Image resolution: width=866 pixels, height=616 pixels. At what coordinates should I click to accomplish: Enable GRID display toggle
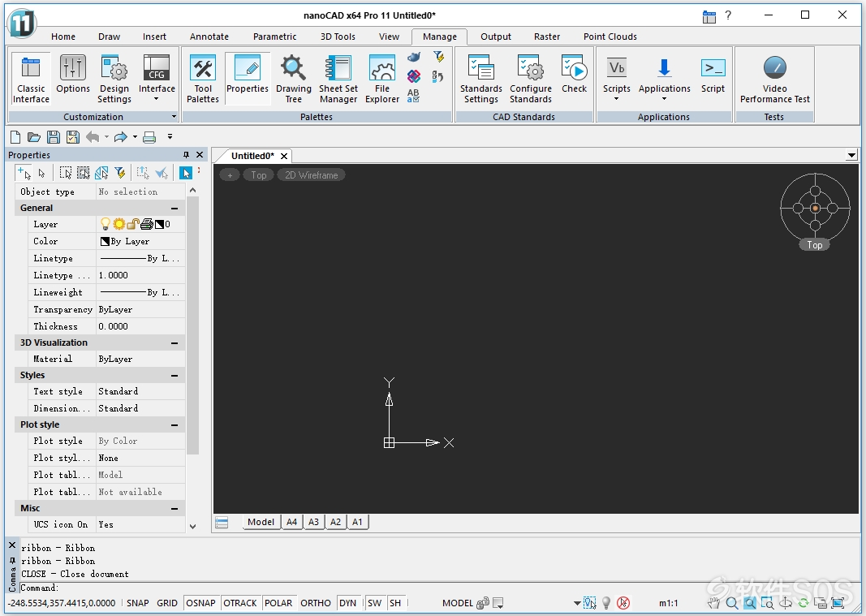(x=167, y=603)
